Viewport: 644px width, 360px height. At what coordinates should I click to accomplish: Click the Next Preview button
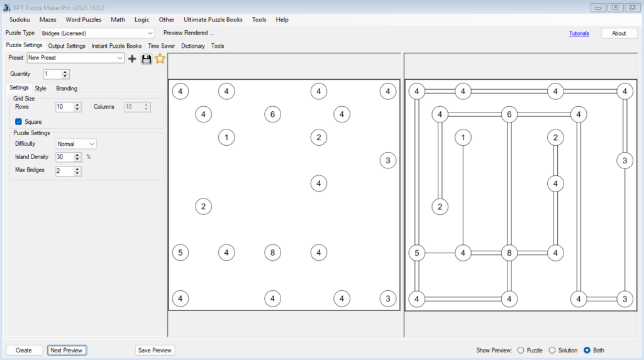coord(67,350)
